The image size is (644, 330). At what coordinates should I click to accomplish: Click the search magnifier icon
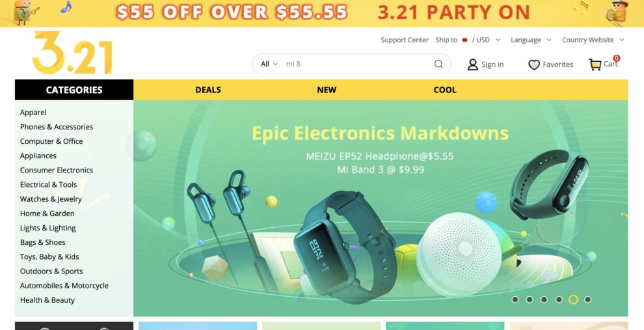438,64
